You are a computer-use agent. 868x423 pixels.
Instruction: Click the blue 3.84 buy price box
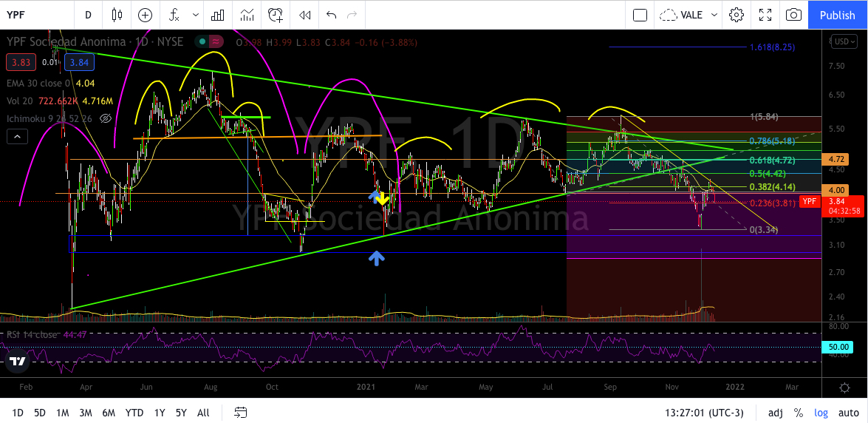point(80,63)
